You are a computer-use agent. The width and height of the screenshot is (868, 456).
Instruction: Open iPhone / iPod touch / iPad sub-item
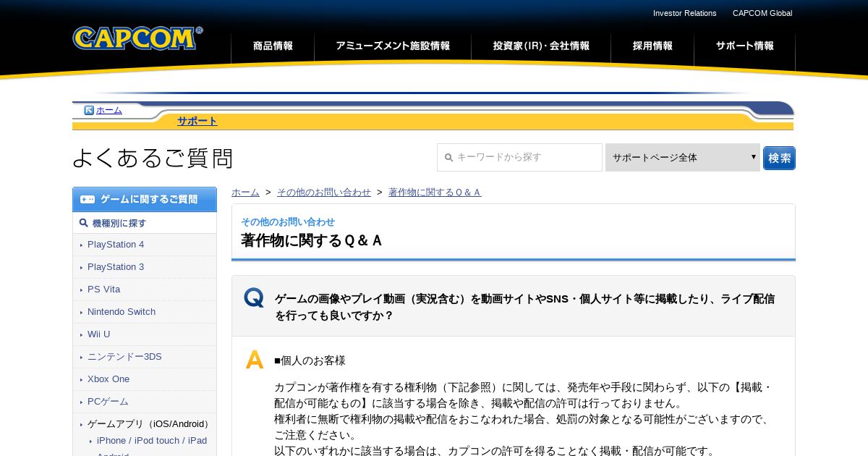152,441
